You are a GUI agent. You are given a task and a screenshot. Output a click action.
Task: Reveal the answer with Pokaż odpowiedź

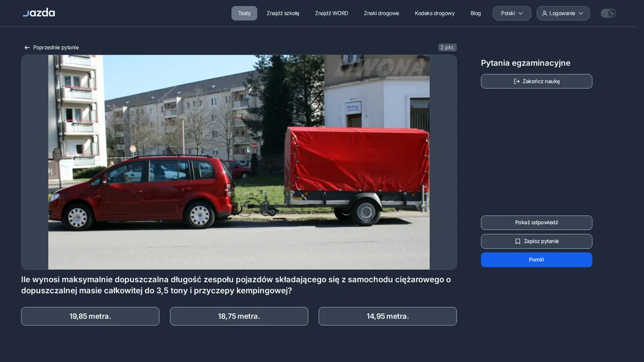point(537,223)
